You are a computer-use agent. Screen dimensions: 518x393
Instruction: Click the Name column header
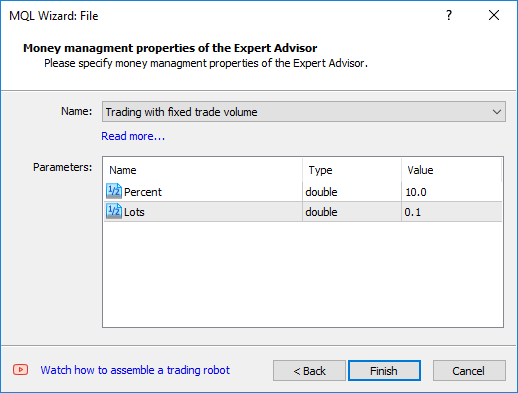click(203, 170)
